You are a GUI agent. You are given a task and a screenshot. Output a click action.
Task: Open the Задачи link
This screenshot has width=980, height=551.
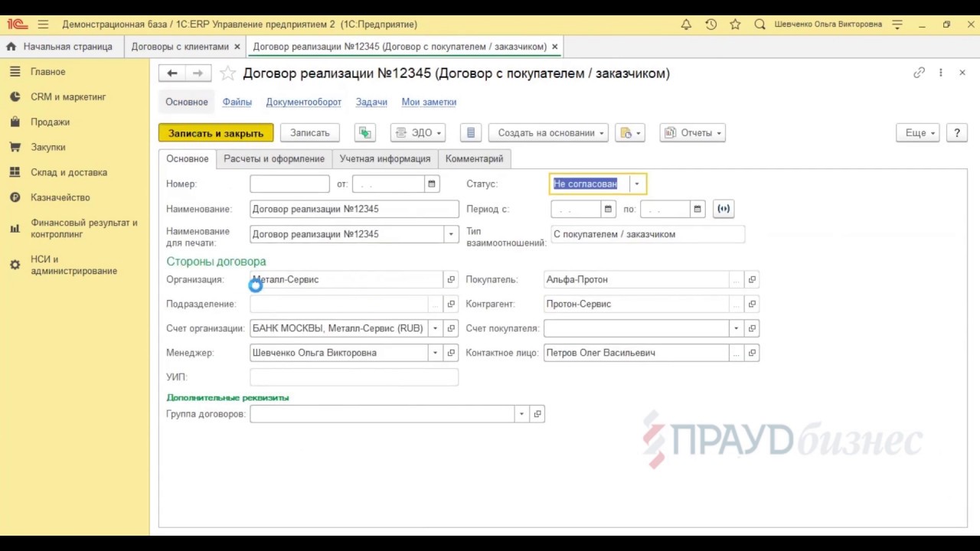(x=371, y=102)
